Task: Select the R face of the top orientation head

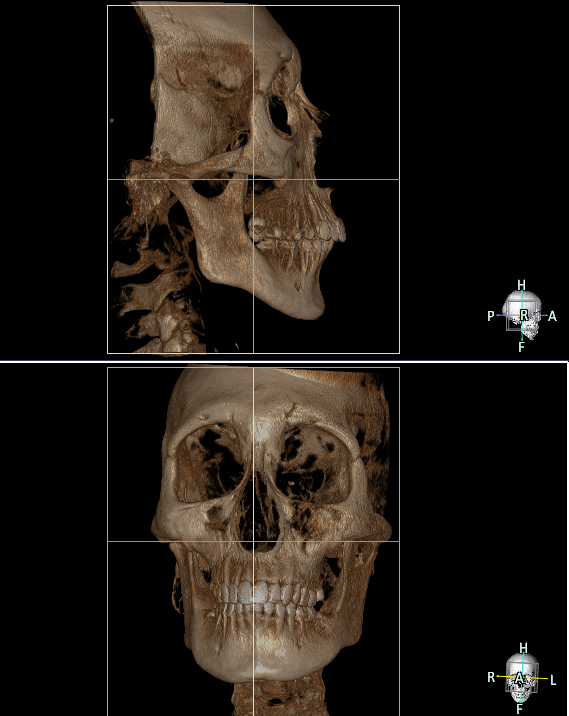Action: 524,315
